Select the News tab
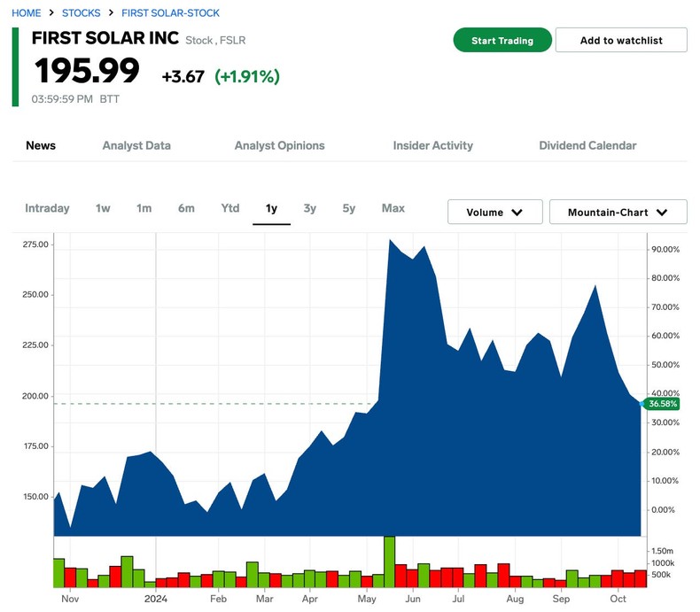 (x=41, y=145)
